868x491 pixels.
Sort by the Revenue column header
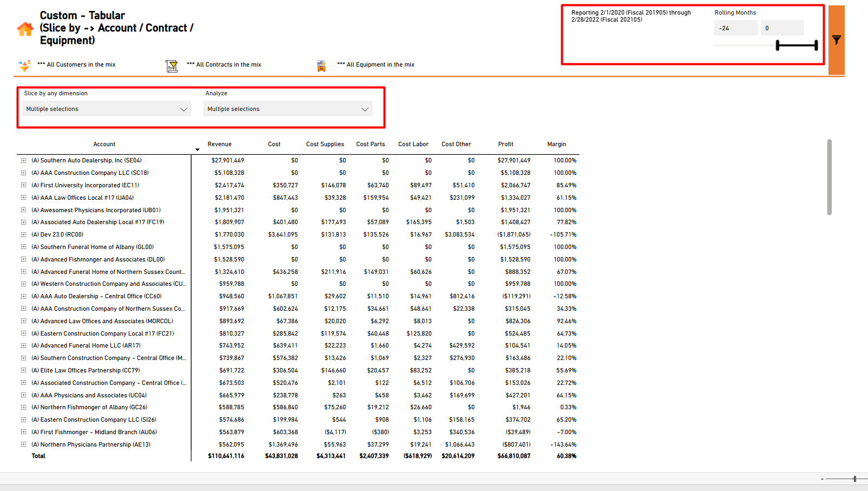pos(219,144)
